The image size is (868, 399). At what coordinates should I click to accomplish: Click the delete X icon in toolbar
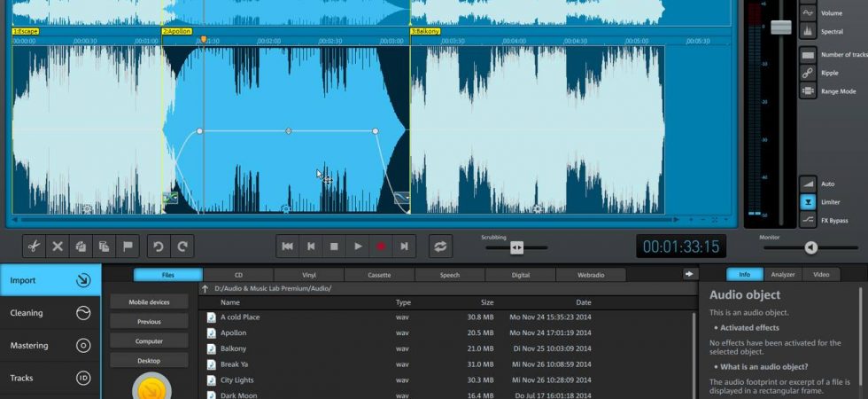click(58, 246)
